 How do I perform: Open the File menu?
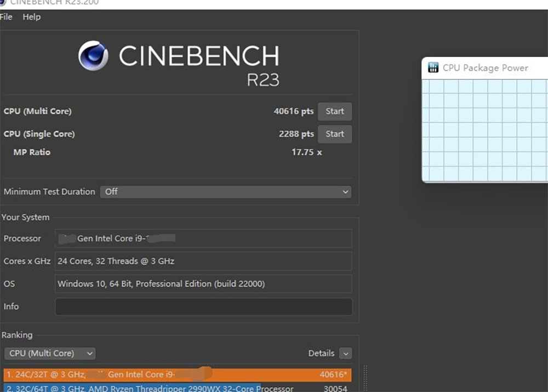pyautogui.click(x=5, y=17)
